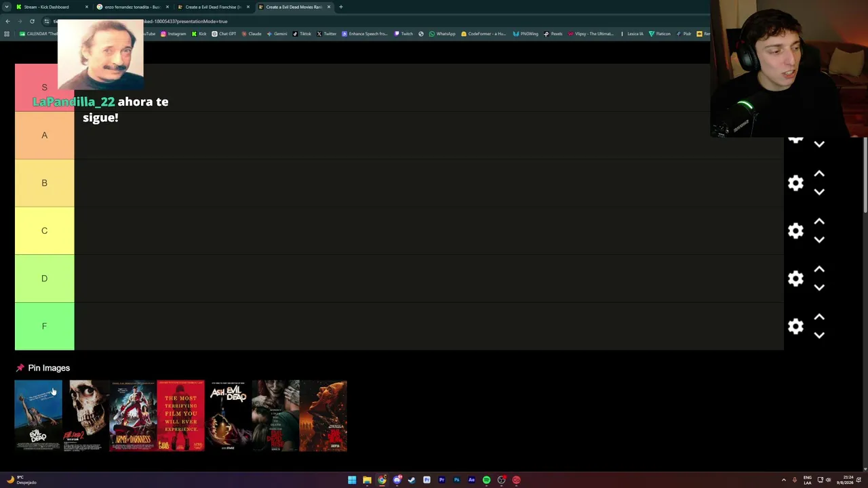Open Discord from the taskbar

point(397,480)
